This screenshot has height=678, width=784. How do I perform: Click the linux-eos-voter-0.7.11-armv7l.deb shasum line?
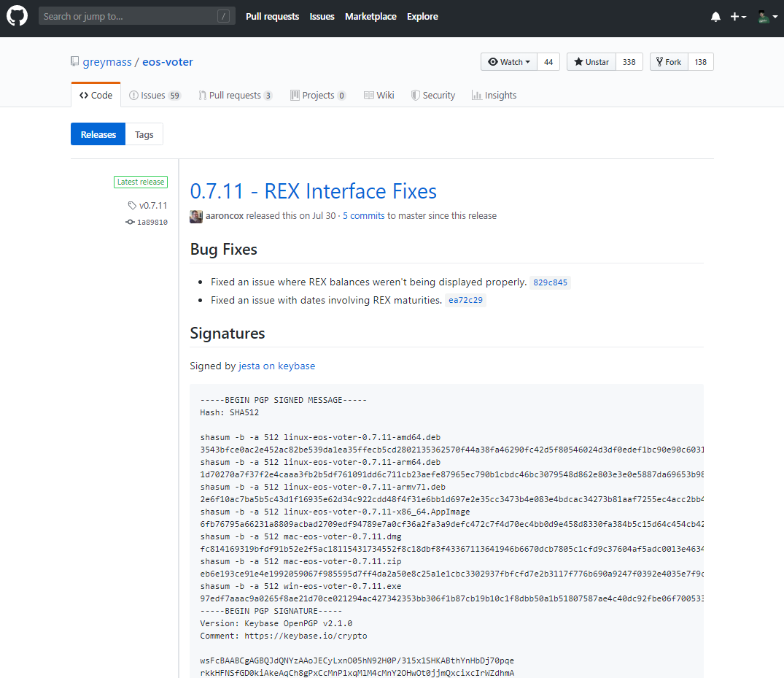[323, 487]
